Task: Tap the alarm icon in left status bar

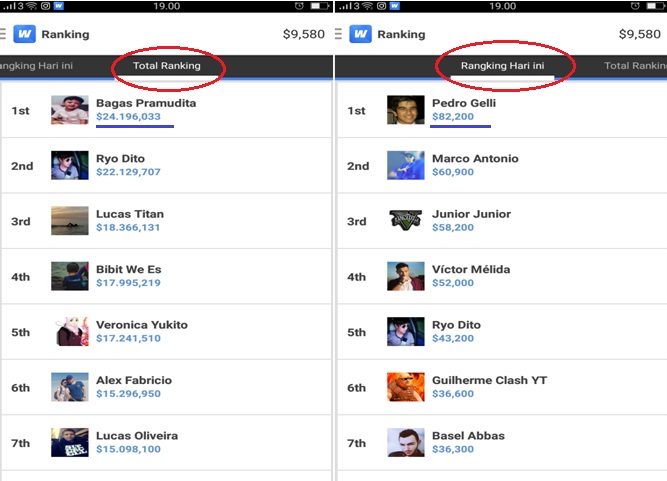Action: (x=299, y=6)
